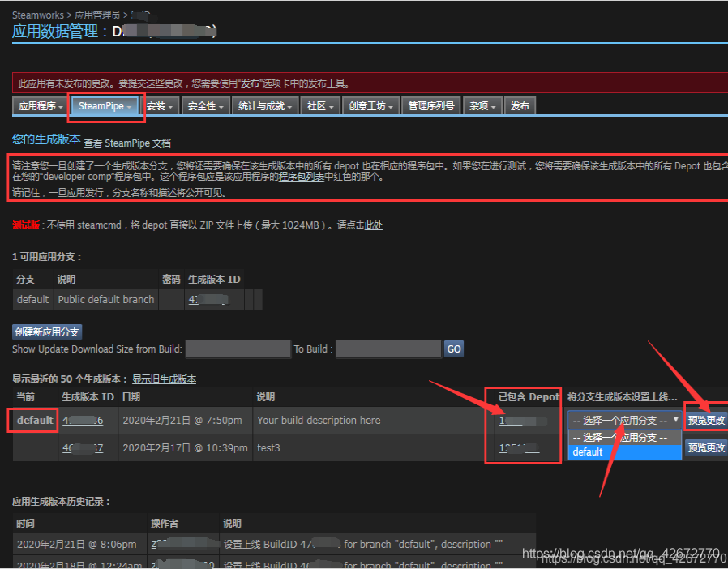Open the SteamPipe tab menu

[105, 106]
